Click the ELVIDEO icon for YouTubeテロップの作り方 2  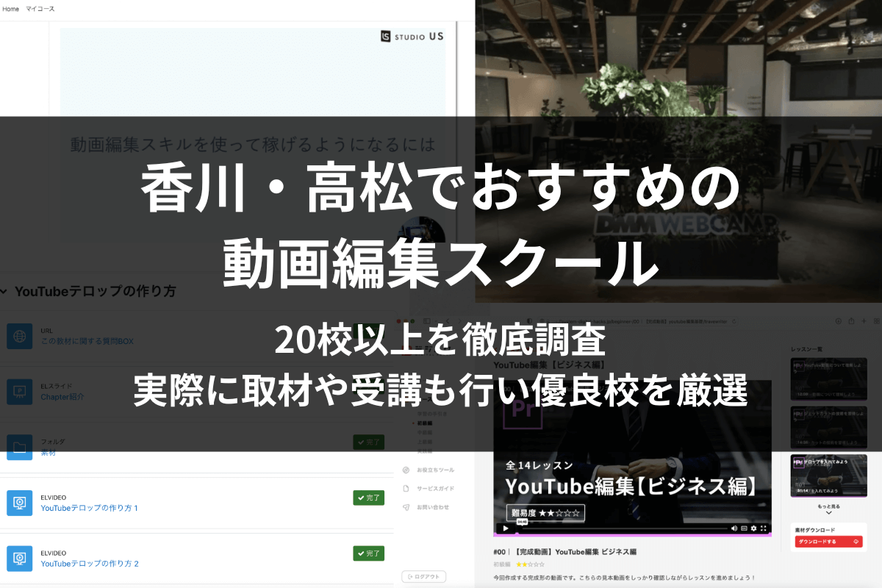[20, 558]
